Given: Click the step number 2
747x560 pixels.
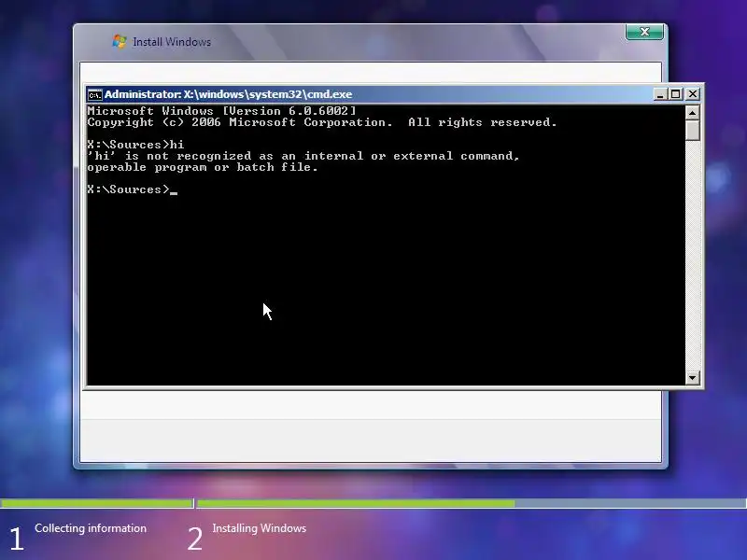Looking at the screenshot, I should 194,539.
